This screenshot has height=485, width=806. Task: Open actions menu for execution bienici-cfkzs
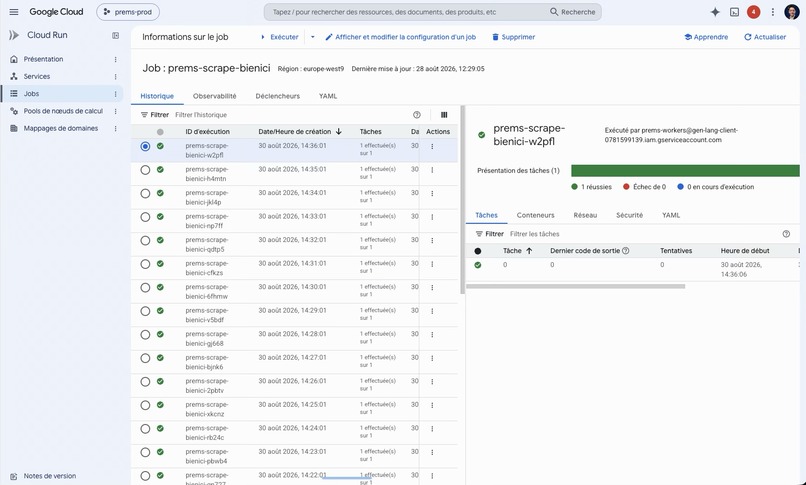tap(432, 264)
